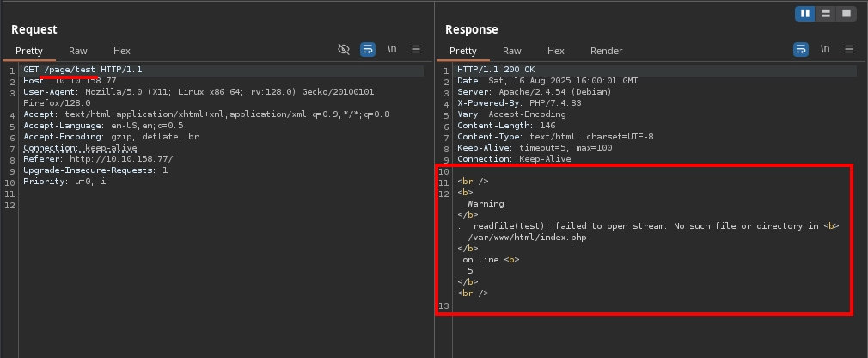The width and height of the screenshot is (868, 358).
Task: Select the Request Pretty tab
Action: click(28, 51)
